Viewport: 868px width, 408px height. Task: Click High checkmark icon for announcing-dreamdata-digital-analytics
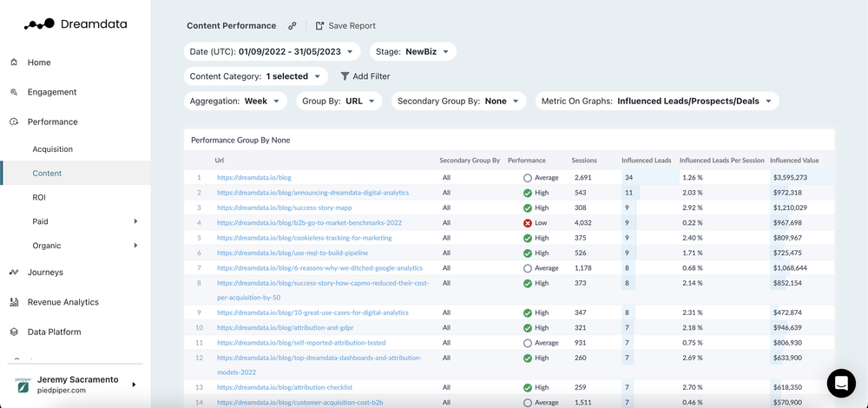click(x=528, y=194)
